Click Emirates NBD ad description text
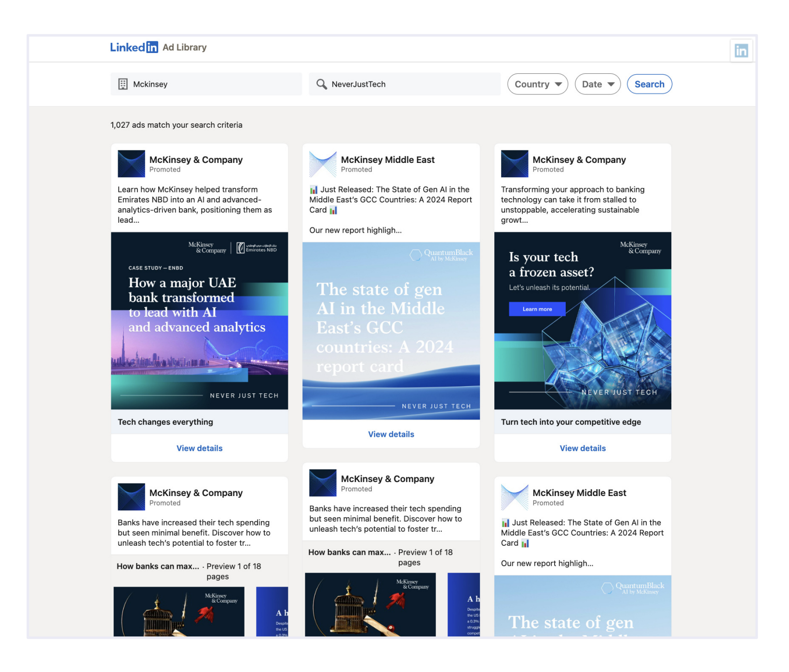This screenshot has width=789, height=672. [195, 204]
